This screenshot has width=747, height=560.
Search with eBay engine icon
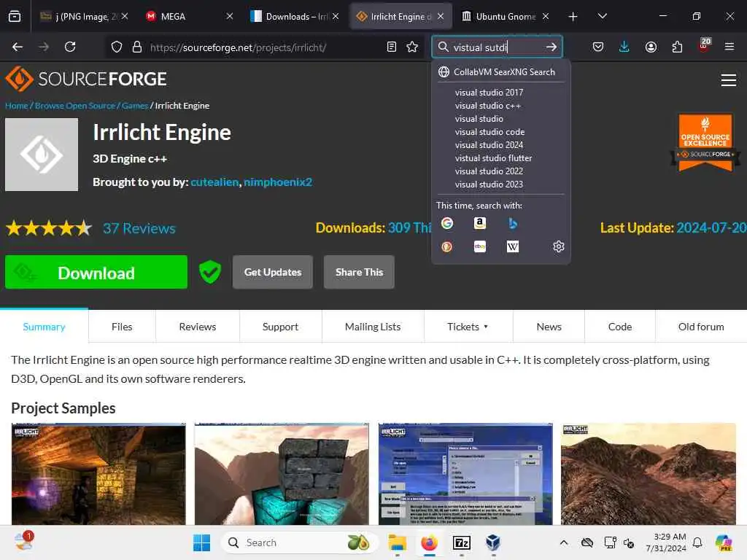[x=480, y=246]
